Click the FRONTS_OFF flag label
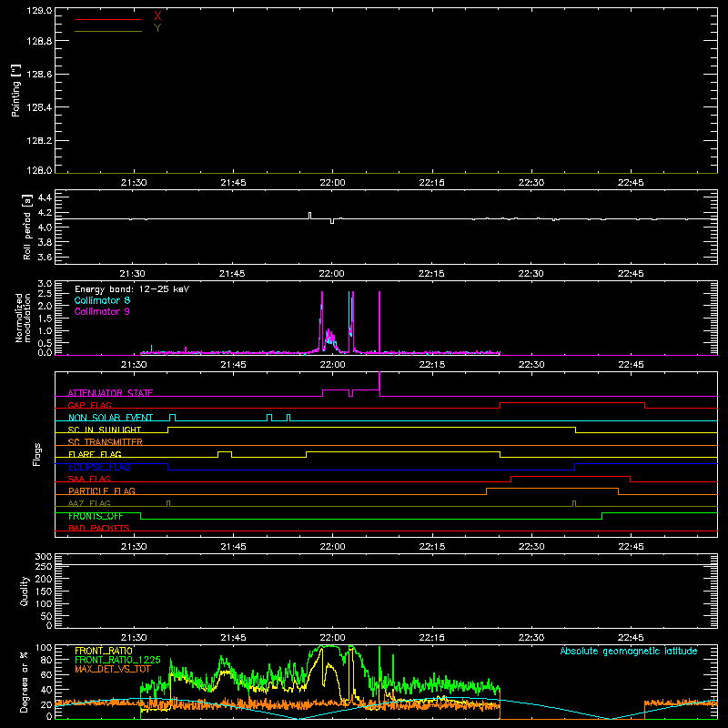Image resolution: width=728 pixels, height=728 pixels. [96, 516]
